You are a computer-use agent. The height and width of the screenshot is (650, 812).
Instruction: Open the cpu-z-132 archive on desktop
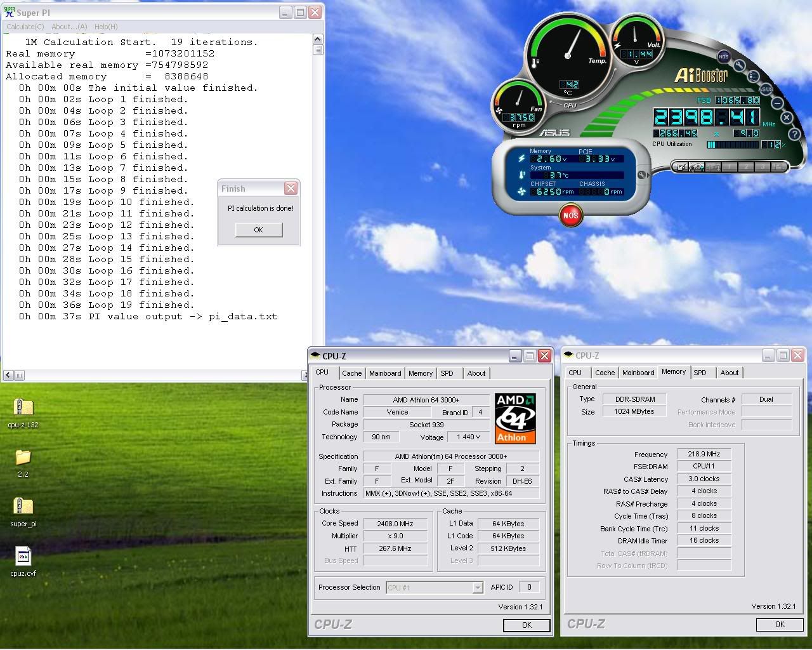[23, 408]
